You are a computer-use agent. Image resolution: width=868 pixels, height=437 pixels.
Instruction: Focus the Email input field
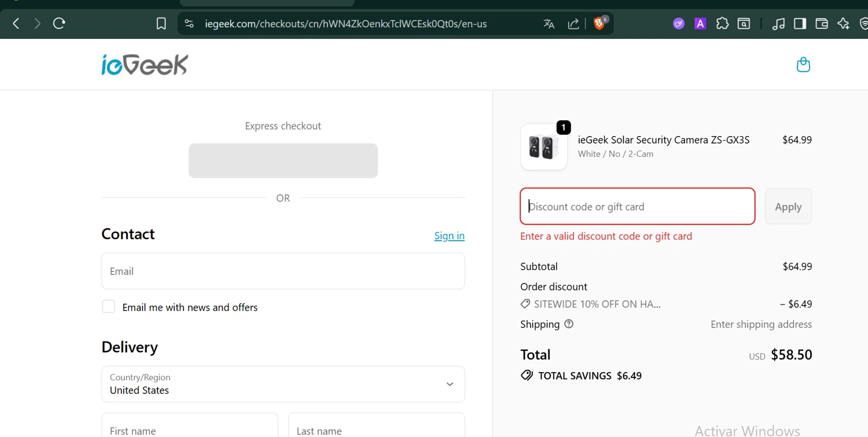click(x=283, y=271)
